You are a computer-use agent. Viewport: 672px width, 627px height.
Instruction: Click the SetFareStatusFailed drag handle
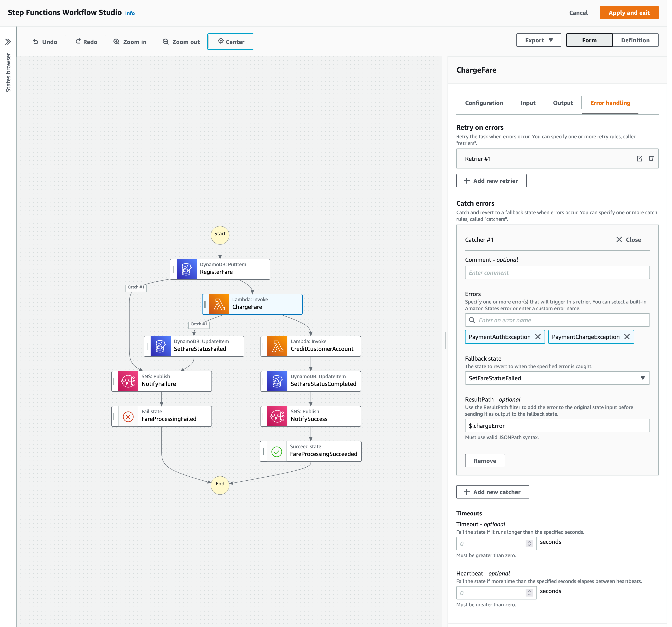(147, 347)
